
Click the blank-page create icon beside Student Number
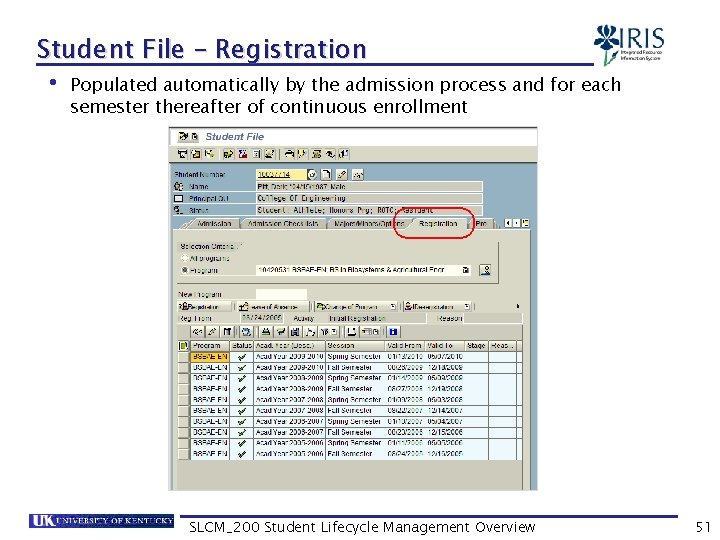326,174
